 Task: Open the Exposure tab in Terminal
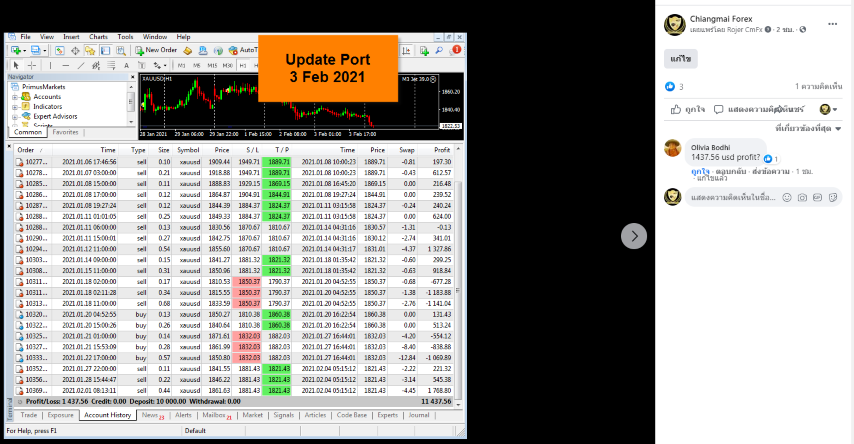pos(60,415)
